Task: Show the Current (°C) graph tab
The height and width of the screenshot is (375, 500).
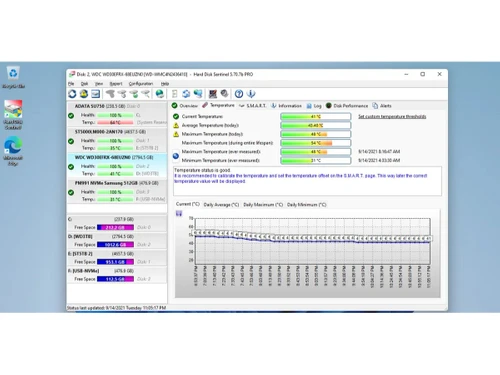Action: [x=188, y=204]
